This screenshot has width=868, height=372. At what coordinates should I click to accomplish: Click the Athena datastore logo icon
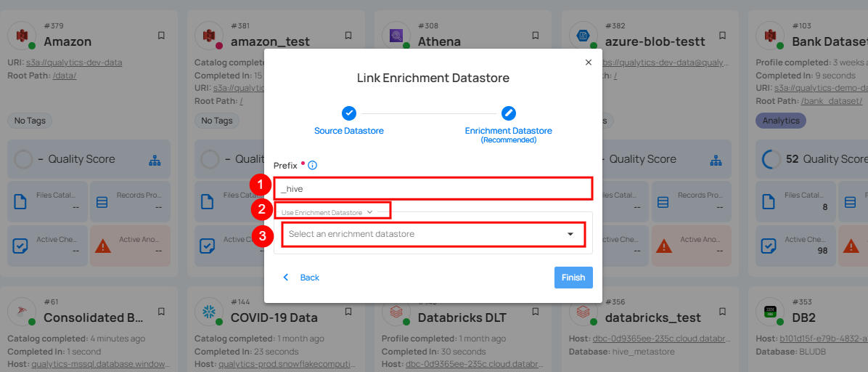pos(397,35)
